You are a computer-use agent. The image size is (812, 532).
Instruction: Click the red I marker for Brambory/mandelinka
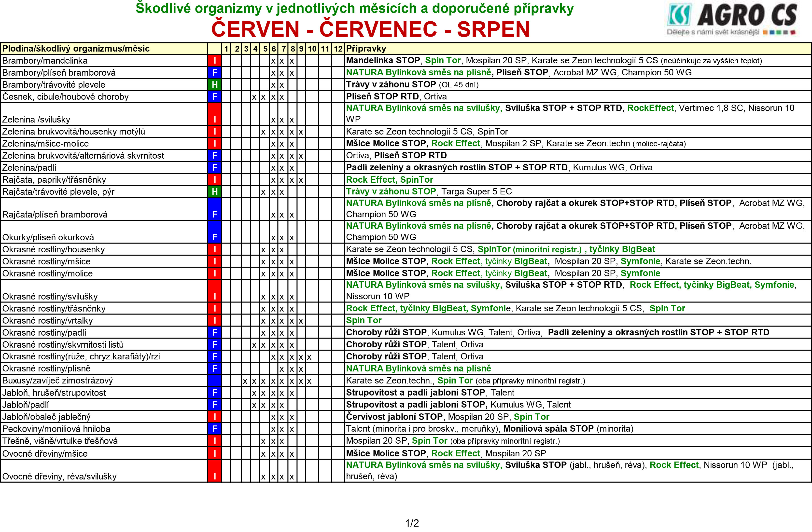click(215, 61)
